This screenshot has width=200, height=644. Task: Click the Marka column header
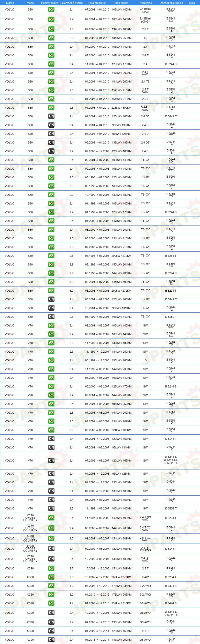point(10,3)
